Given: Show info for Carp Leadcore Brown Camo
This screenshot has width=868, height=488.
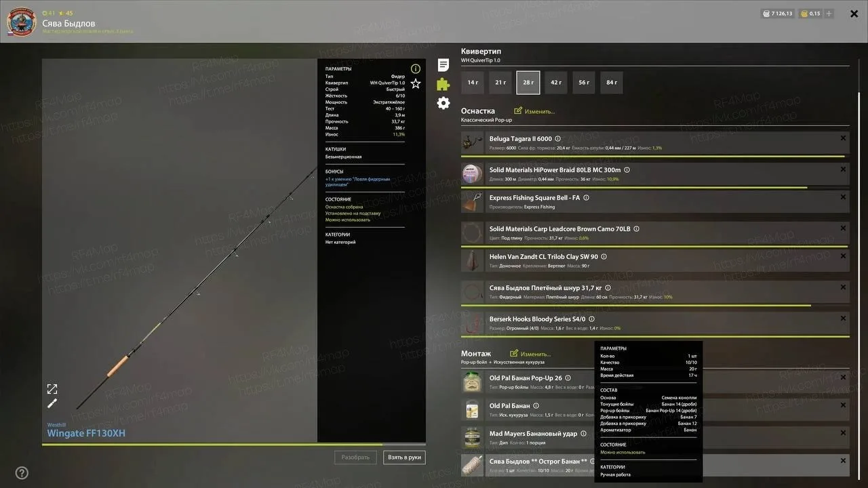Looking at the screenshot, I should pos(636,229).
